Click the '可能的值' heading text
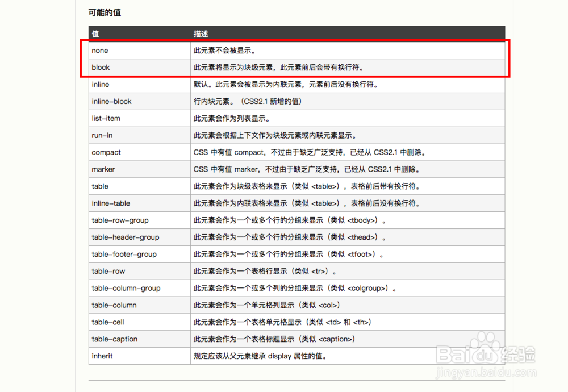 point(105,12)
